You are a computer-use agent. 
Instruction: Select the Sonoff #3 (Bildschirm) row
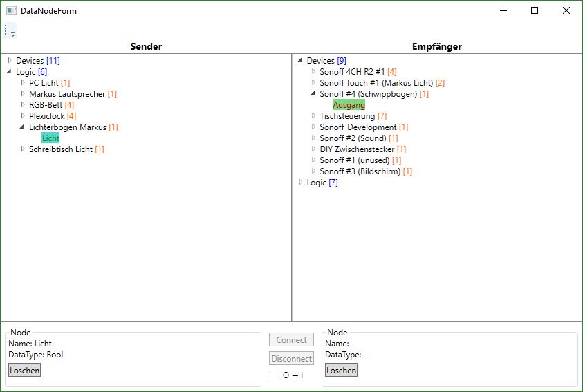tap(366, 171)
